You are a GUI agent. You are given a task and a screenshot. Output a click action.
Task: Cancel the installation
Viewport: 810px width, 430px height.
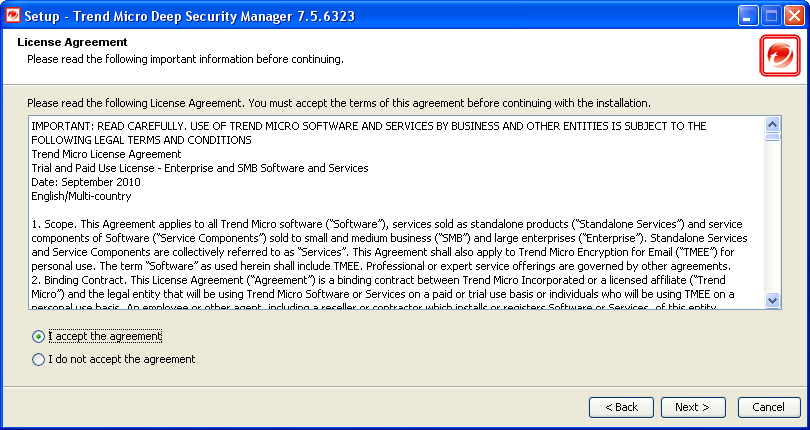[769, 407]
